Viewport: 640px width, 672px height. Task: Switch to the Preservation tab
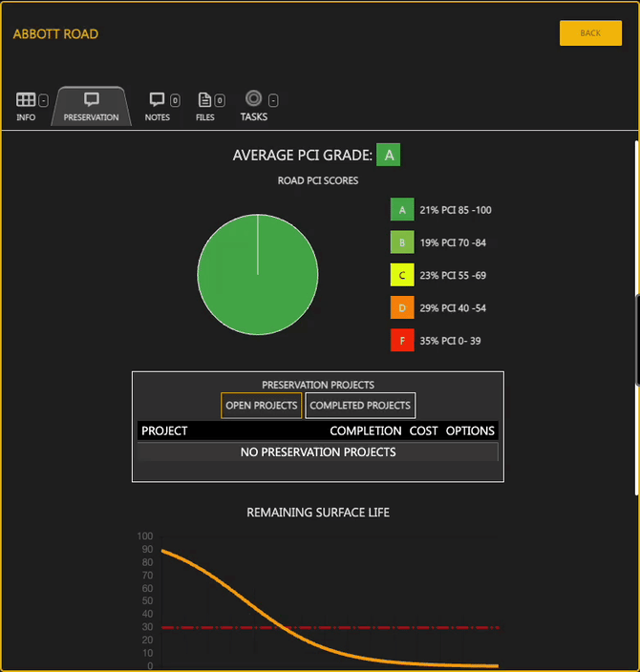point(92,116)
